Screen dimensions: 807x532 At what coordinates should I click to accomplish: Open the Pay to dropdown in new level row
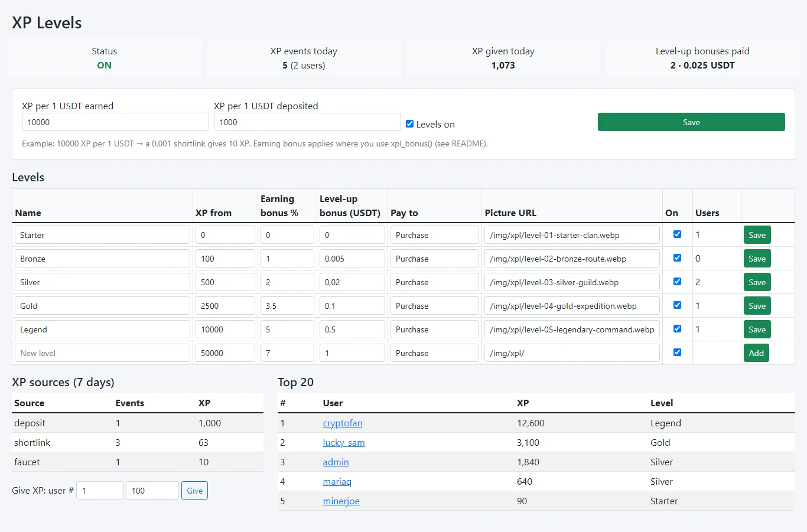click(x=435, y=353)
